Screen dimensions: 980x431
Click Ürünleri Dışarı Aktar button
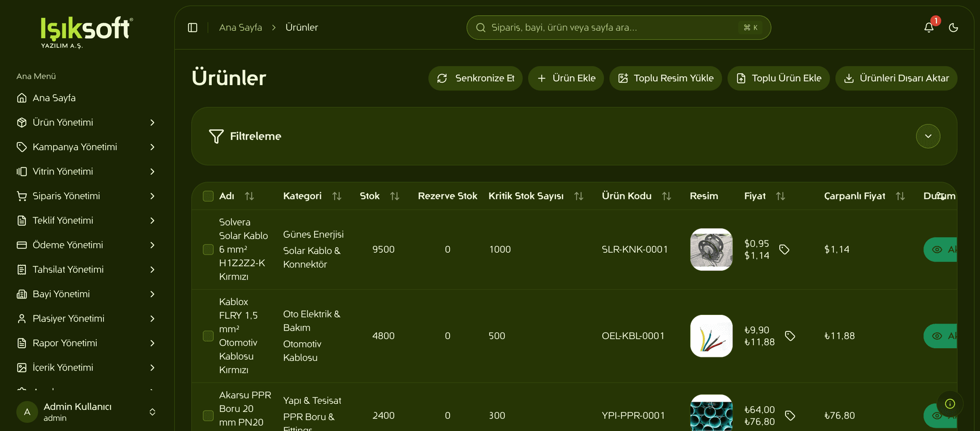click(x=896, y=78)
